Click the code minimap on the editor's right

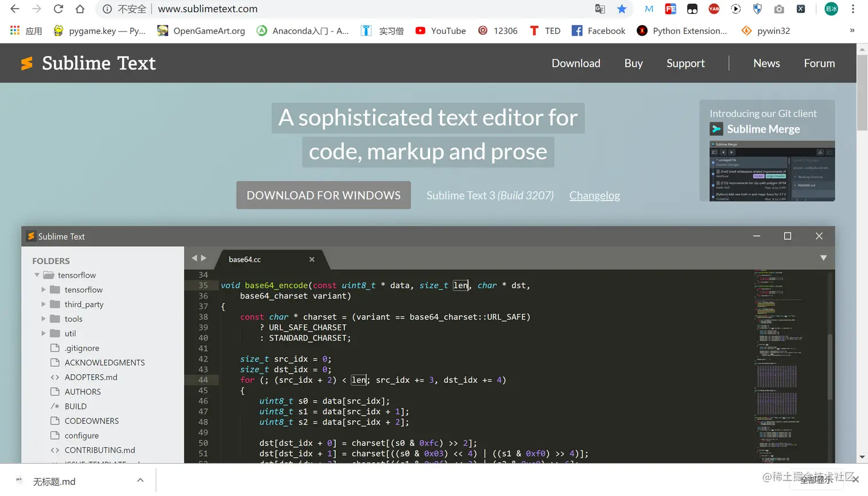[778, 365]
